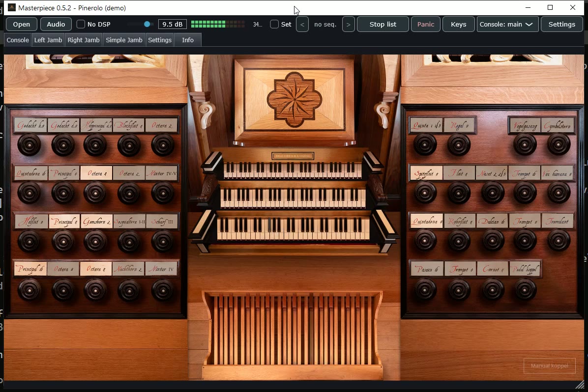Viewport: 588px width, 392px height.
Task: Click the Open button
Action: [21, 25]
